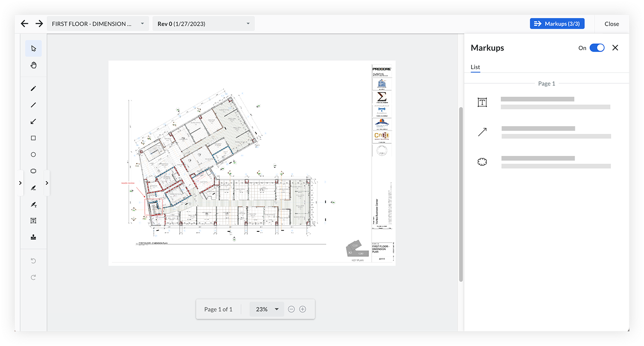
Task: Expand the left panel with outer chevron
Action: point(20,183)
